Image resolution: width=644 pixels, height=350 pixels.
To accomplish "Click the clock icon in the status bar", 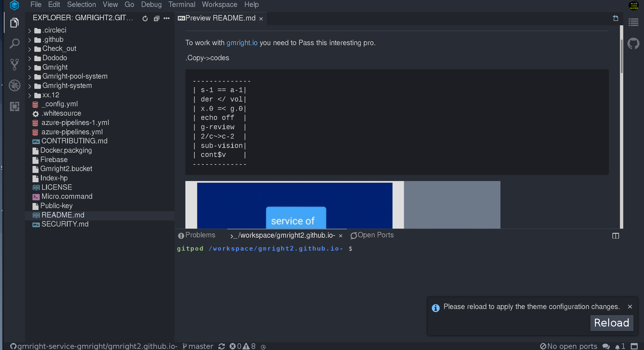I will click(264, 346).
